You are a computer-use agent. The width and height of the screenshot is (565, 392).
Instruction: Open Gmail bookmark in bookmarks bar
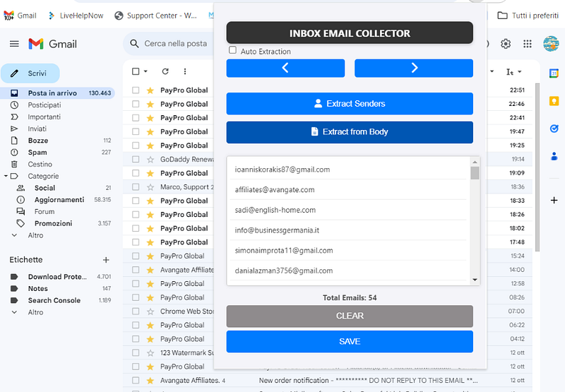[20, 16]
